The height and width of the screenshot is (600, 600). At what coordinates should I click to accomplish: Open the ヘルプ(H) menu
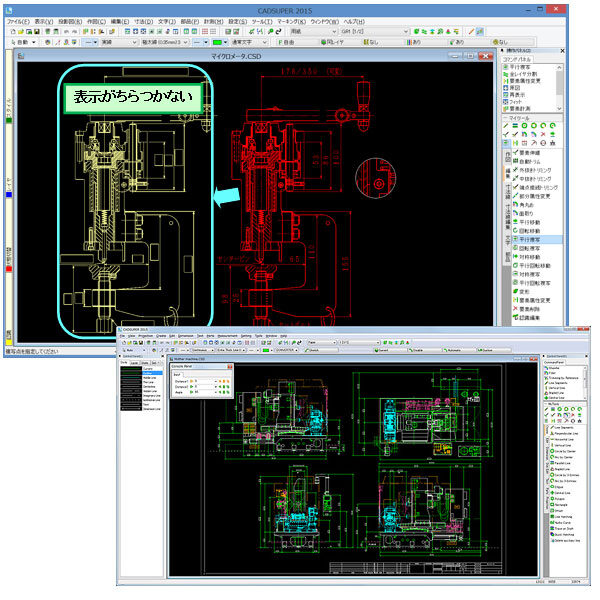tap(354, 21)
